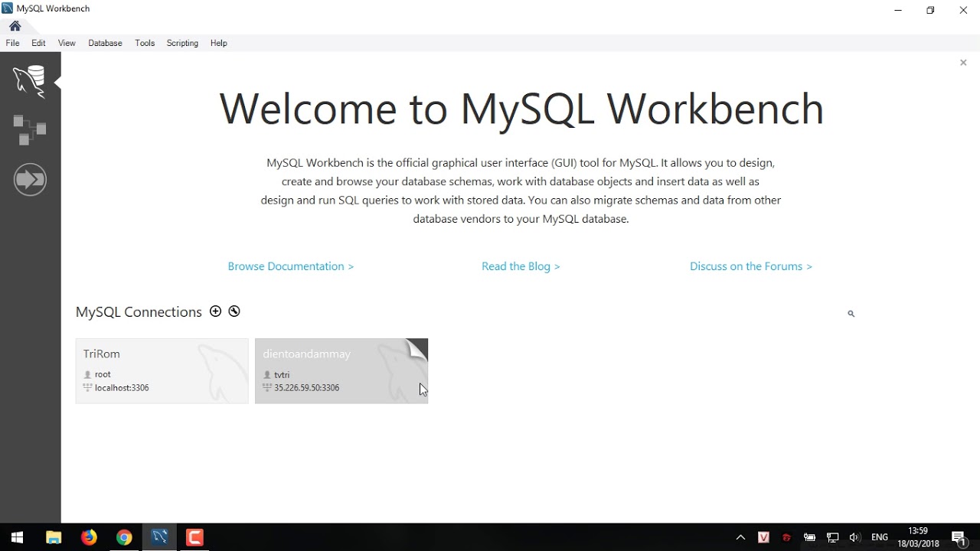Click MySQL Workbench taskbar icon

[x=159, y=537]
